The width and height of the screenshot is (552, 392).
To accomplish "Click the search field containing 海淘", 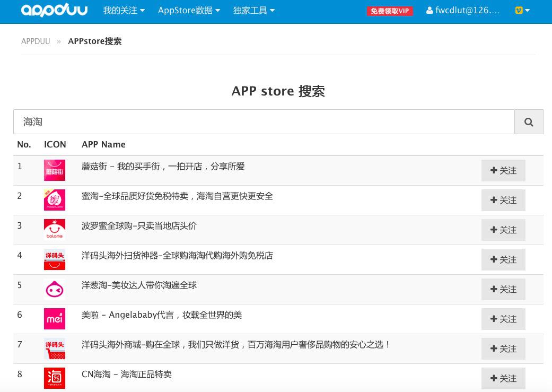I will [x=264, y=121].
